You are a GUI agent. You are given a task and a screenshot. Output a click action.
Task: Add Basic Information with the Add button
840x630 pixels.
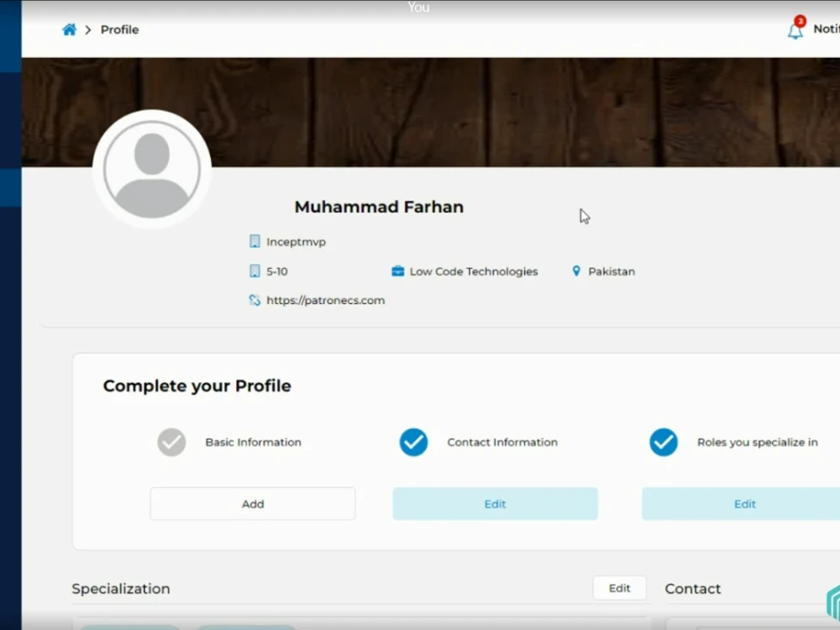tap(252, 503)
